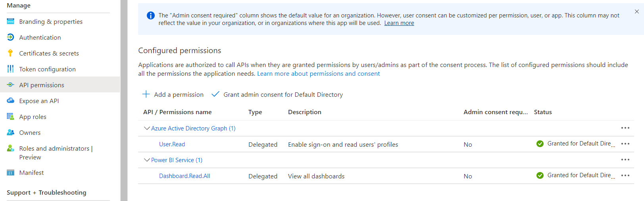Screen dimensions: 644x201
Task: Open Branding & properties page
Action: [51, 21]
